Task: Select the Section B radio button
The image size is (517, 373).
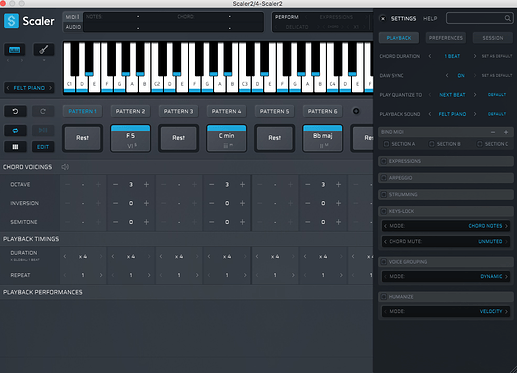Action: click(x=432, y=144)
